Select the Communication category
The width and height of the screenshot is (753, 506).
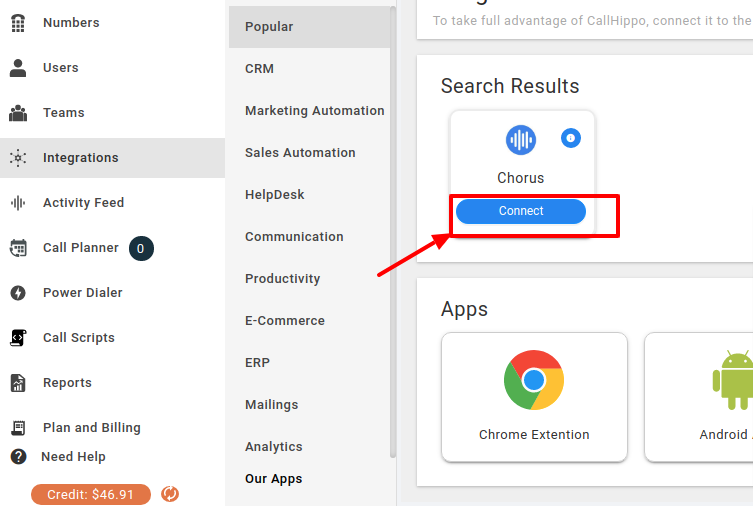click(x=294, y=237)
